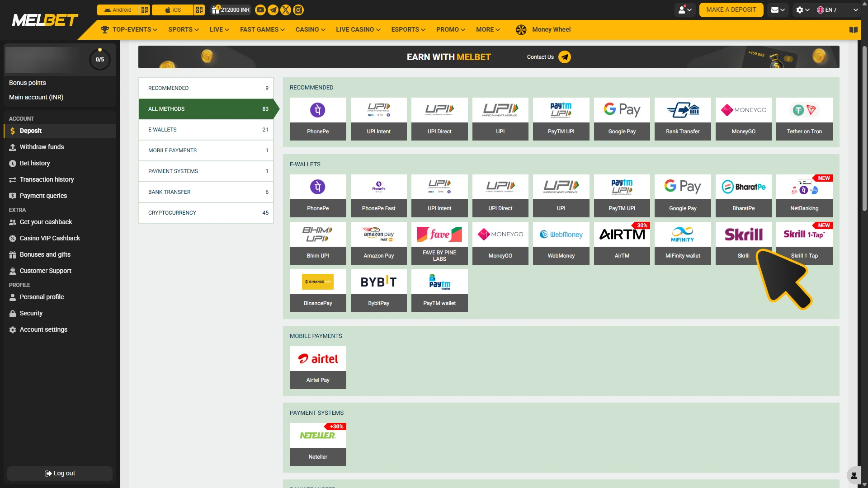The height and width of the screenshot is (488, 868).
Task: Open the betting rules book icon
Action: (854, 30)
